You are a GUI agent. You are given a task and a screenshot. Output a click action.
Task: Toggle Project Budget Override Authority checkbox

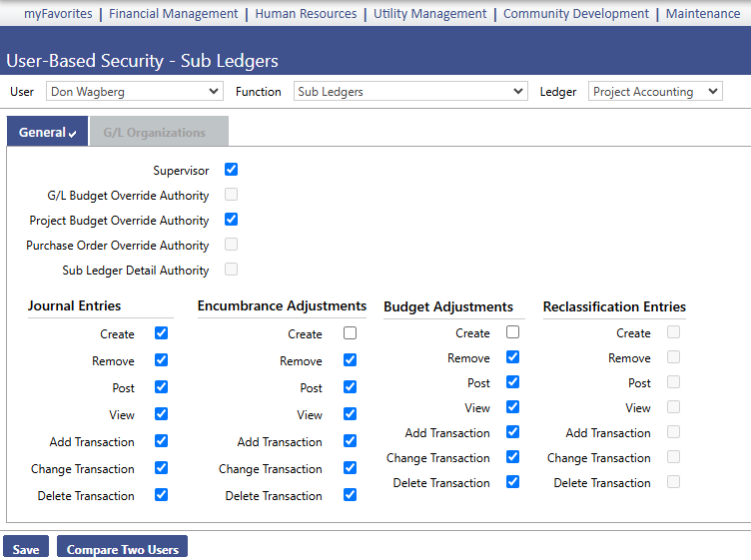[231, 220]
